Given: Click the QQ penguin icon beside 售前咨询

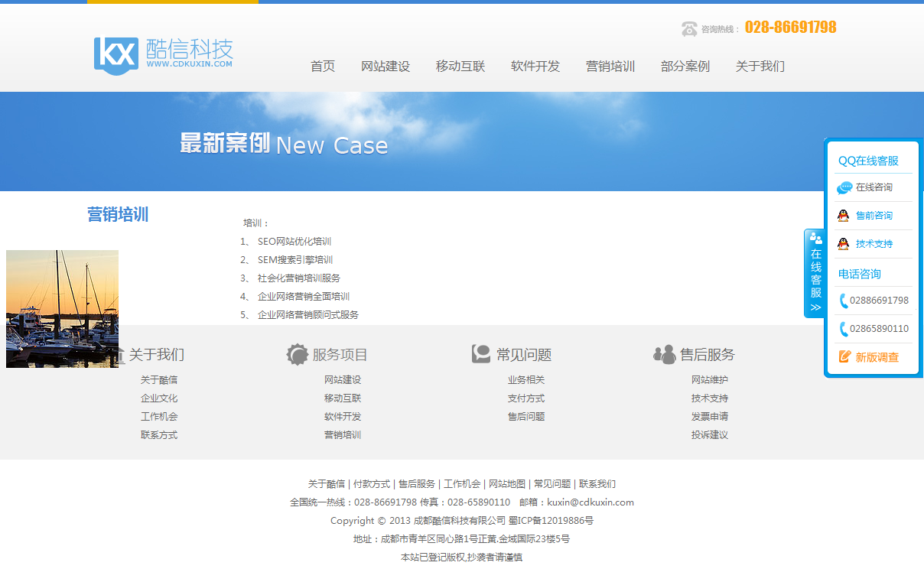Looking at the screenshot, I should (843, 216).
